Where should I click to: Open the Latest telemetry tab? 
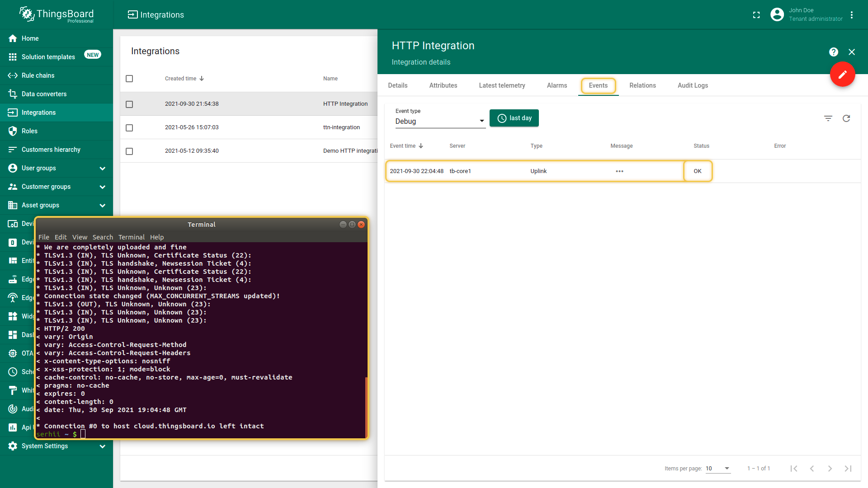(502, 85)
